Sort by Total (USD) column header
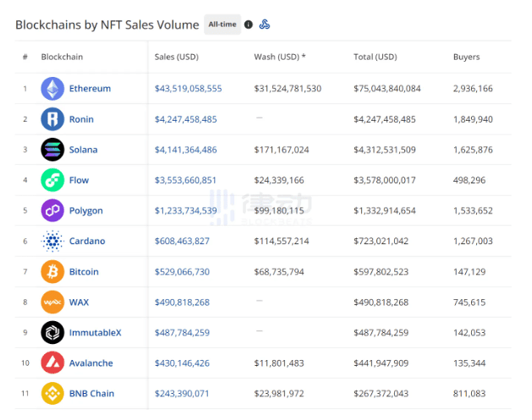This screenshot has width=532, height=420. point(376,57)
